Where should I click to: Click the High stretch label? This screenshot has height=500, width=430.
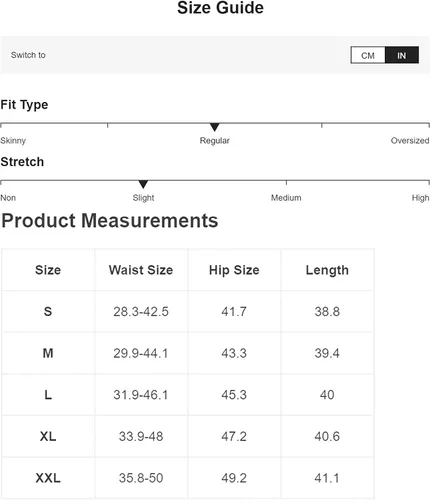pos(420,198)
